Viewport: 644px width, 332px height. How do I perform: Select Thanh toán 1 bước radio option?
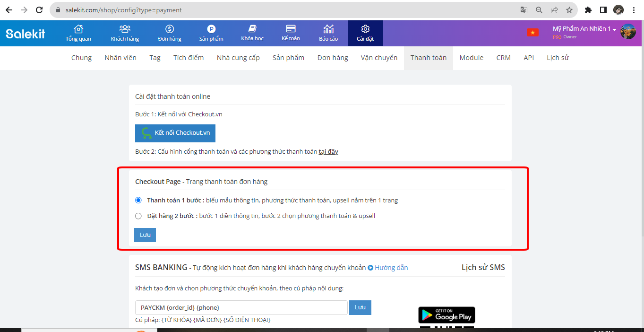(138, 200)
